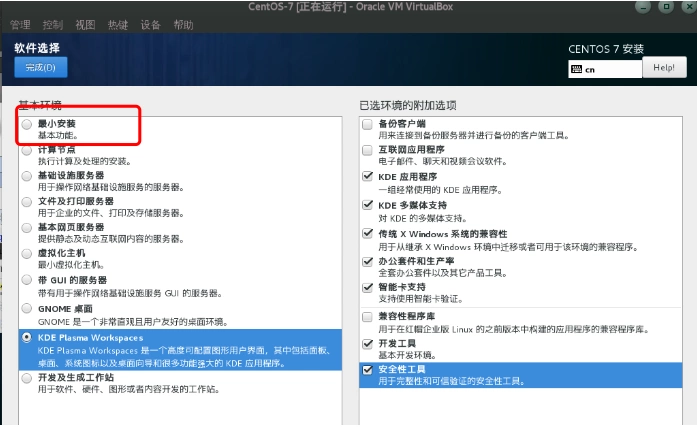Open the 控制 menu

(x=53, y=25)
